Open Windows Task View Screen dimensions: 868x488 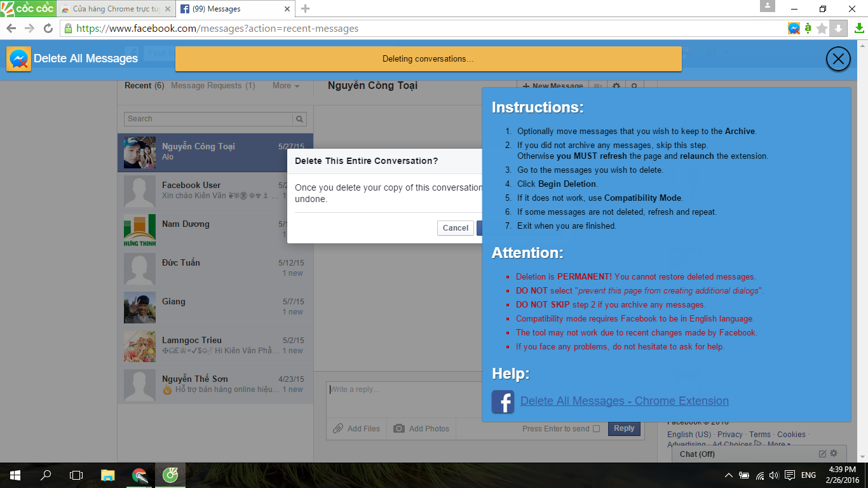click(76, 475)
